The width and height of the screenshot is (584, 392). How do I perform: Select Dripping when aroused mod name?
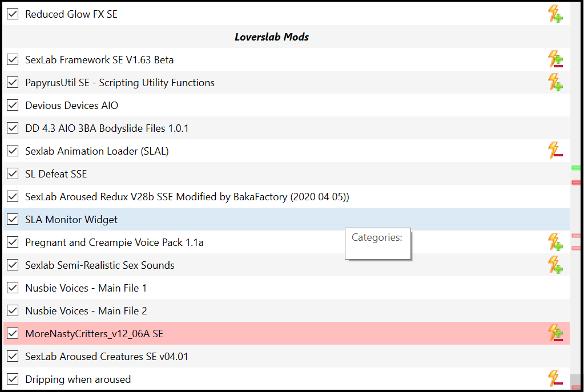(78, 379)
